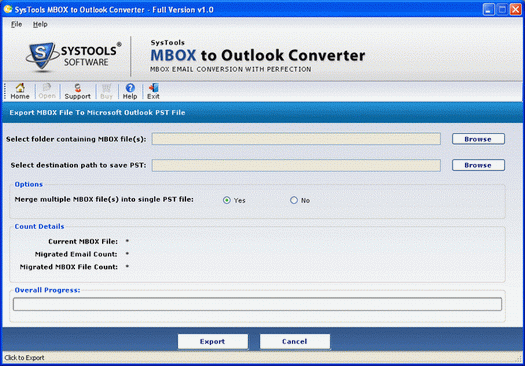
Task: Open the Help menu in menu bar
Action: (x=40, y=24)
